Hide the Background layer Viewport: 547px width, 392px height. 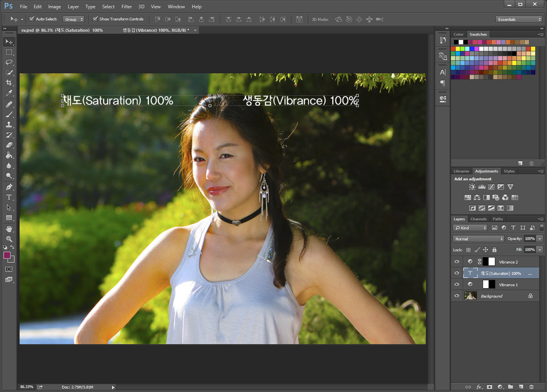pos(457,296)
